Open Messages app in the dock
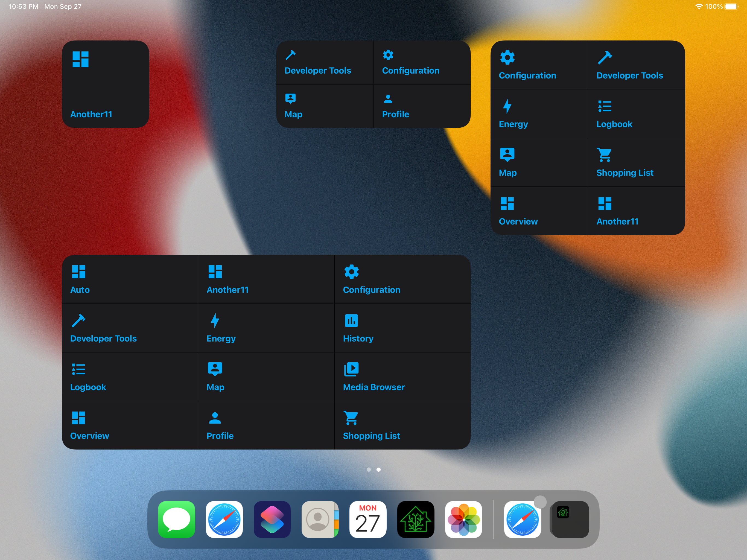Screen dimensions: 747x560 (x=176, y=519)
